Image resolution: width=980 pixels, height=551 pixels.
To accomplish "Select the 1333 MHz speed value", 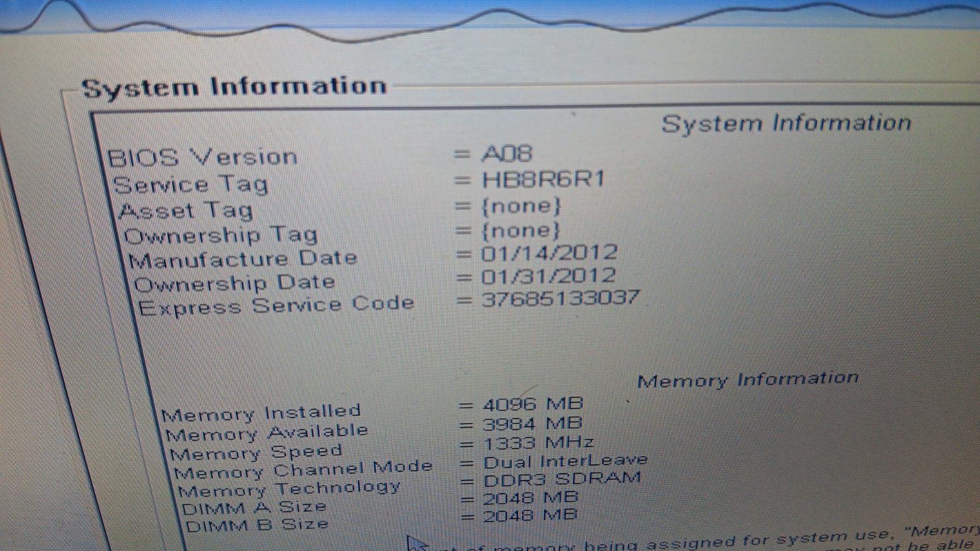I will [x=538, y=442].
